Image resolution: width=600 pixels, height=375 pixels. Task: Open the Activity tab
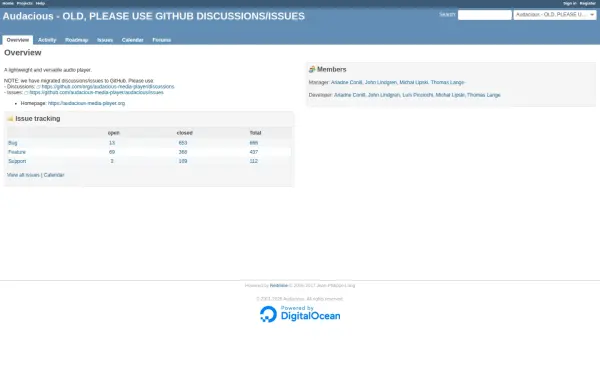[x=47, y=40]
